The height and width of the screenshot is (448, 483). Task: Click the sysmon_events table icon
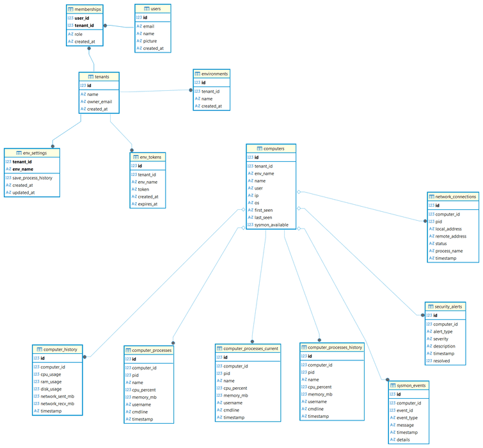[392, 385]
